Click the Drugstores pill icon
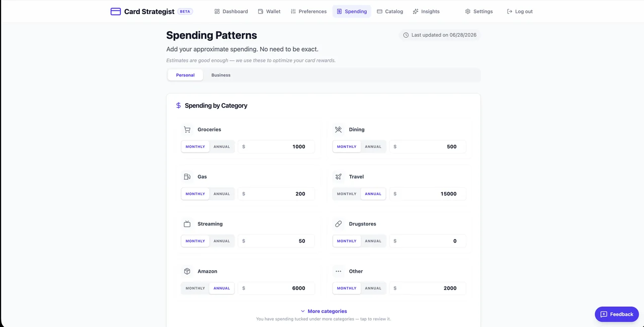The height and width of the screenshot is (327, 644). [339, 224]
